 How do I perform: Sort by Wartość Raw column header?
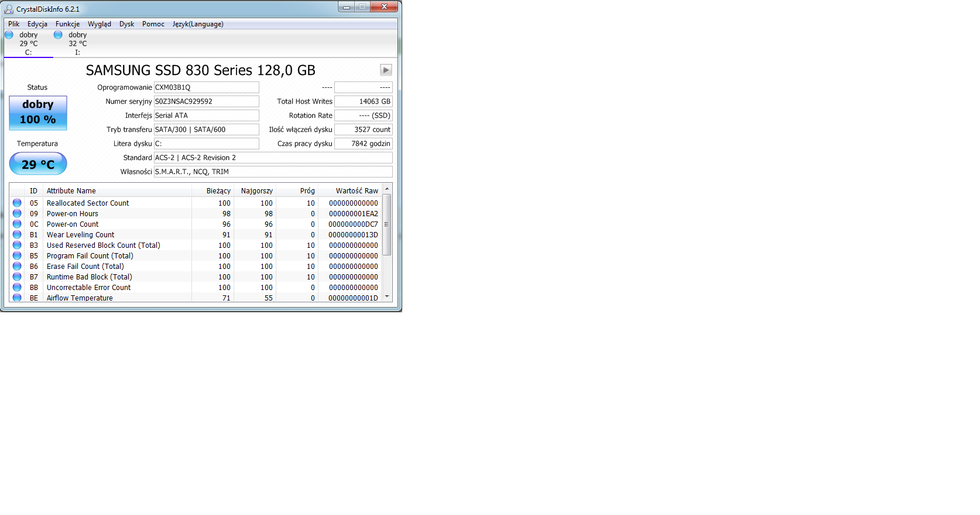coord(350,191)
